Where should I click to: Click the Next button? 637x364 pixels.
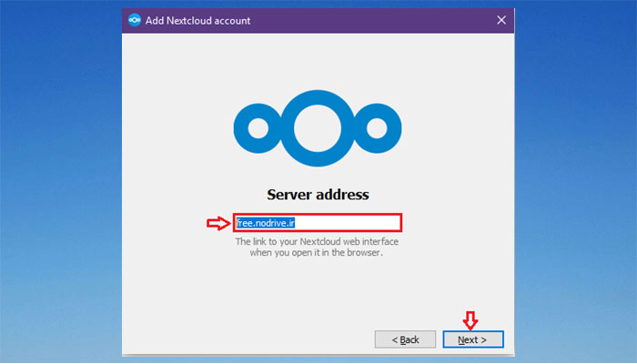tap(473, 339)
